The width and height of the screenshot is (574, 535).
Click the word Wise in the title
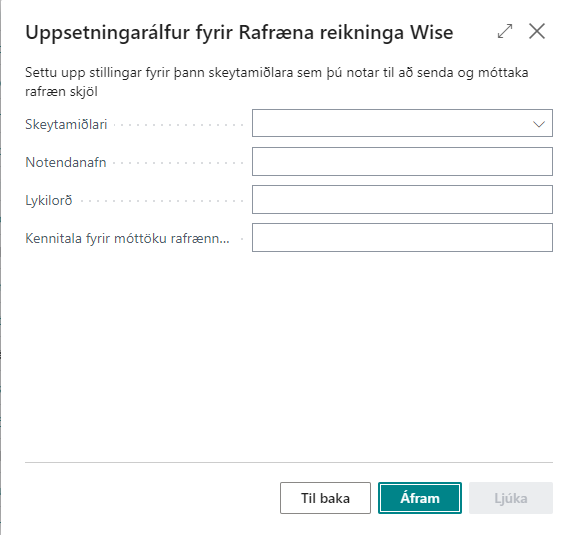pos(431,32)
